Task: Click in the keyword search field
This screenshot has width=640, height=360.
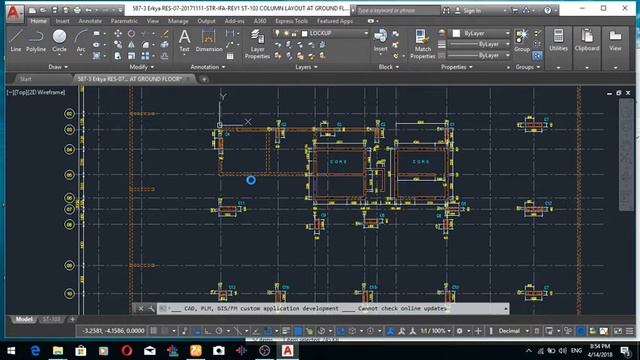Action: tap(398, 11)
